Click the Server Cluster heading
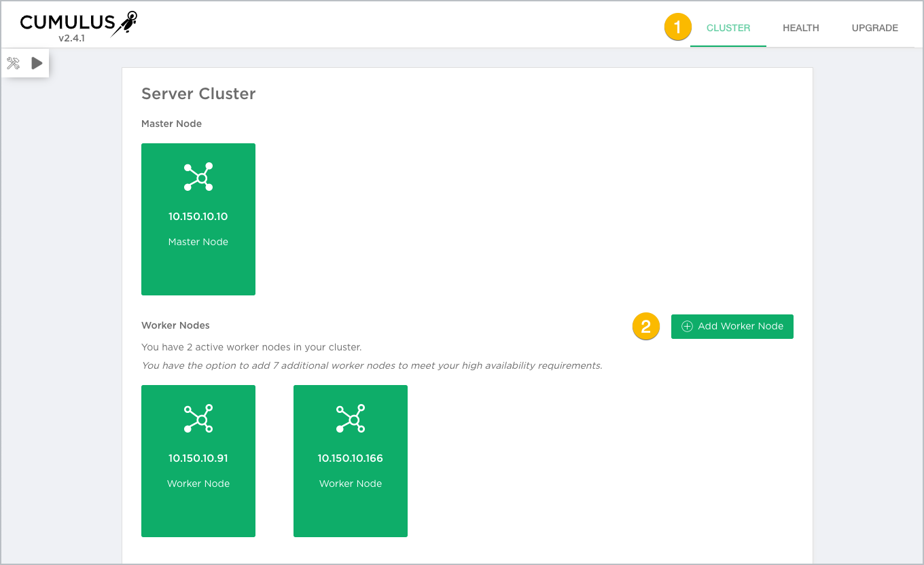This screenshot has width=924, height=565. coord(198,94)
